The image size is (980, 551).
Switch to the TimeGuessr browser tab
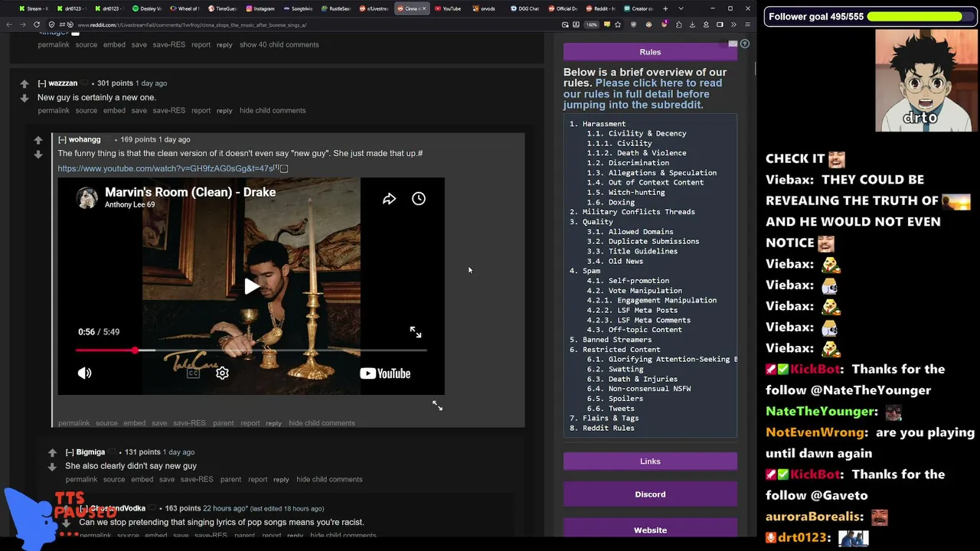222,8
